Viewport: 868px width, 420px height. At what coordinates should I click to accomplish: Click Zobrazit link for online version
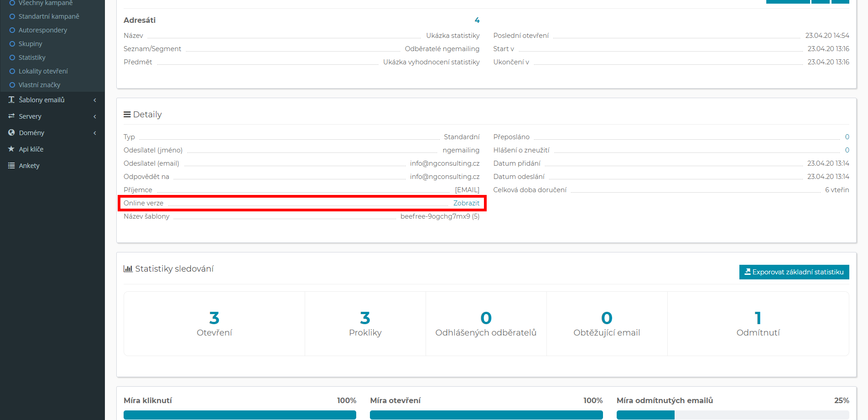[466, 203]
